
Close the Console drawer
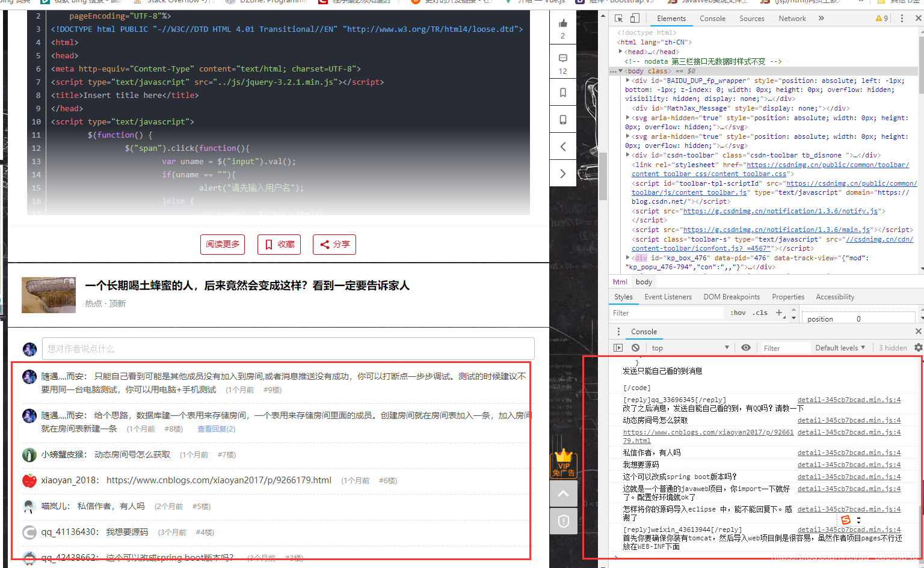tap(918, 331)
